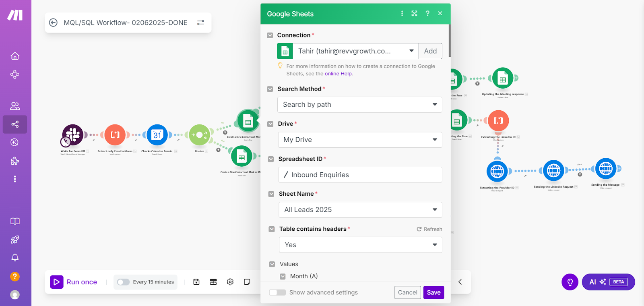Click the Refresh link
The height and width of the screenshot is (306, 644).
[x=429, y=229]
